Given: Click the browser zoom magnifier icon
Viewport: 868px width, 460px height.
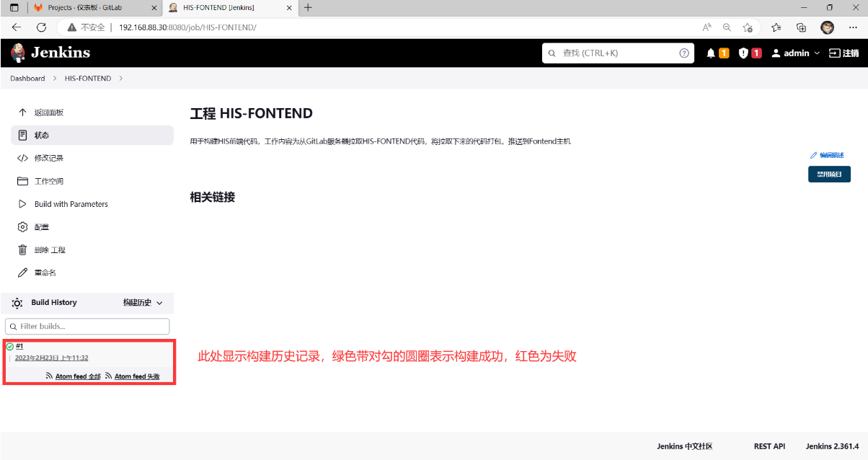Looking at the screenshot, I should pyautogui.click(x=727, y=27).
